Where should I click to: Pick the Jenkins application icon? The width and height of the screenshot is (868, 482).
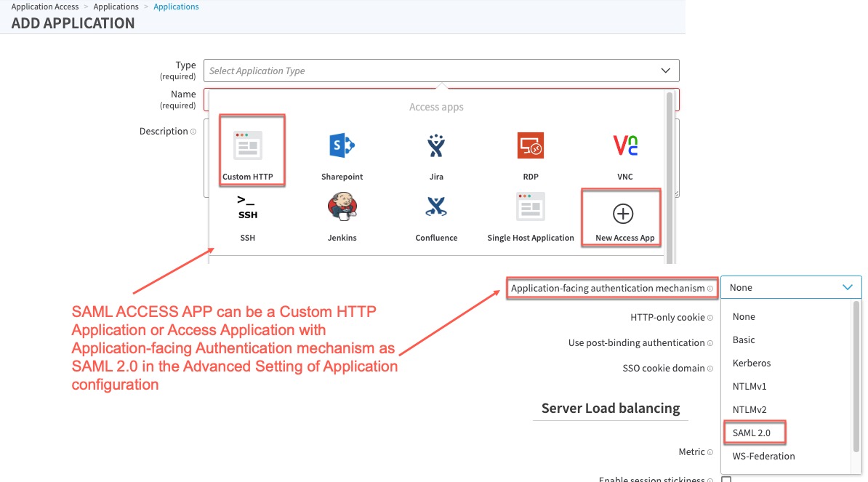coord(342,208)
